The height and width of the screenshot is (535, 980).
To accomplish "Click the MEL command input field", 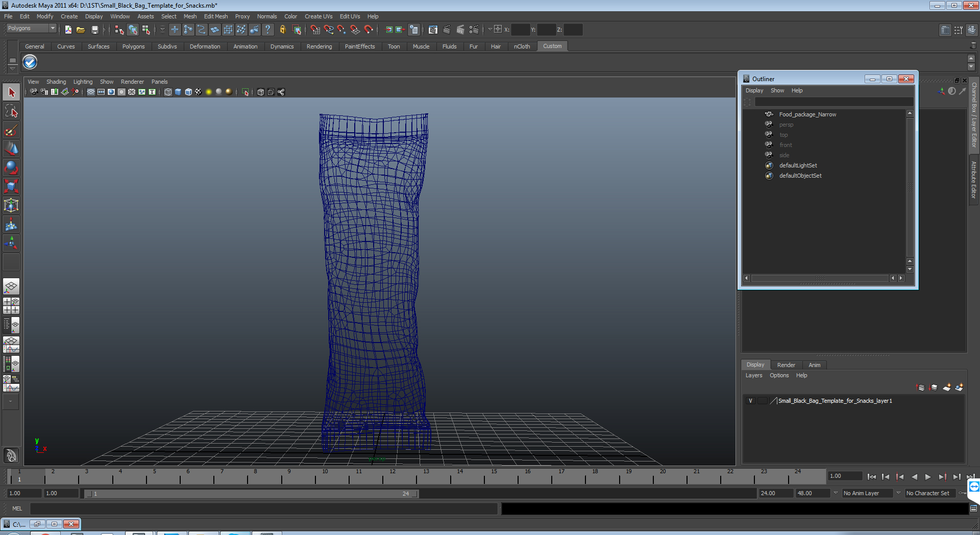I will click(x=263, y=508).
